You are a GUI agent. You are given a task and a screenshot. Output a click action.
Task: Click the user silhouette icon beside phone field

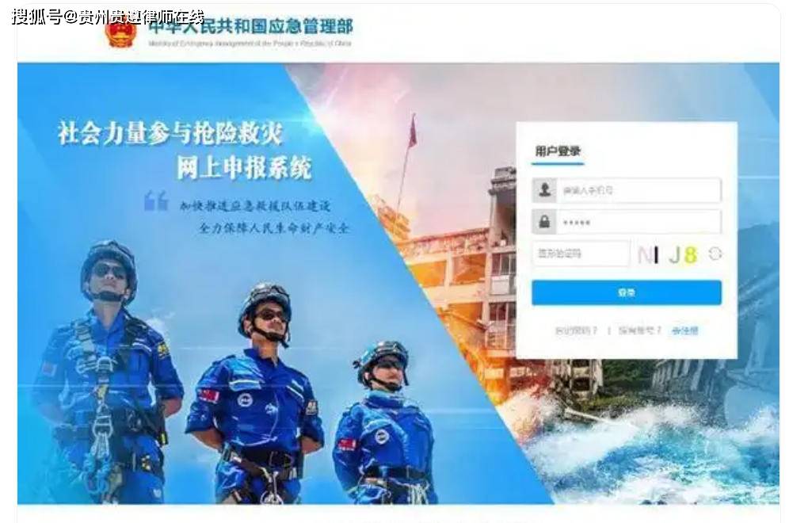coord(544,190)
